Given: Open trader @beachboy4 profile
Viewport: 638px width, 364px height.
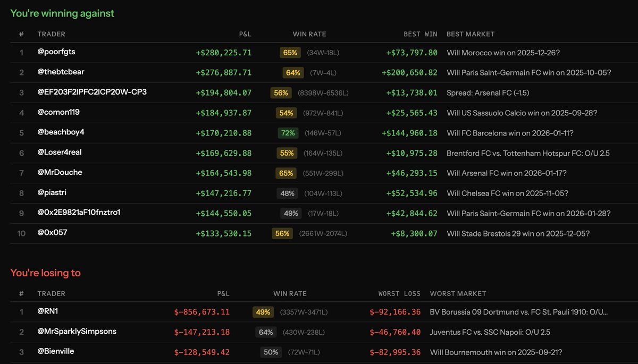Looking at the screenshot, I should coord(61,132).
